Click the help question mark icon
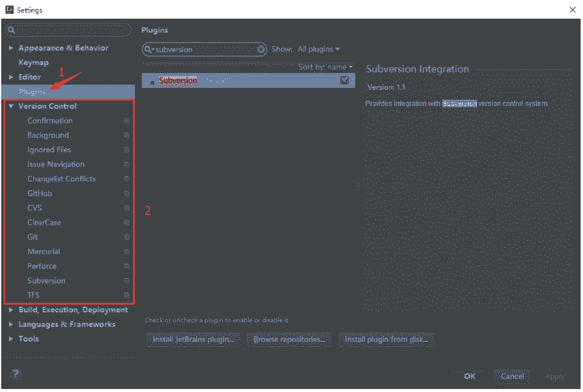Screen dimensions: 583x392 tap(16, 374)
